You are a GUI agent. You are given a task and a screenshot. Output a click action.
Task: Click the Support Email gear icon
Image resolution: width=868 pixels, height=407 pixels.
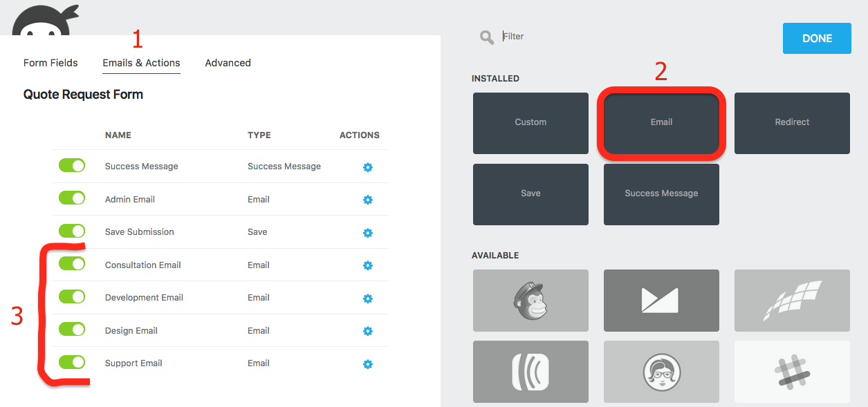coord(368,364)
